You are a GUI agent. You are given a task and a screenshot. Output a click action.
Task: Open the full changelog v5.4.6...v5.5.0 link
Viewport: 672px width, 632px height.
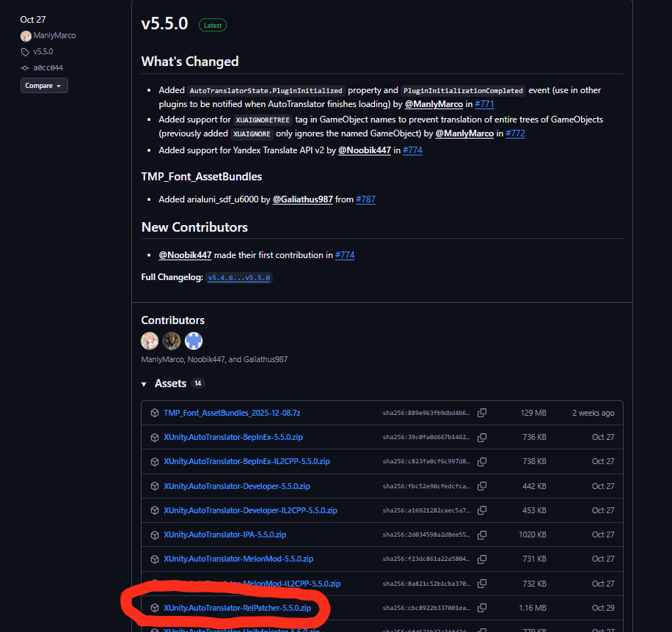(x=238, y=278)
